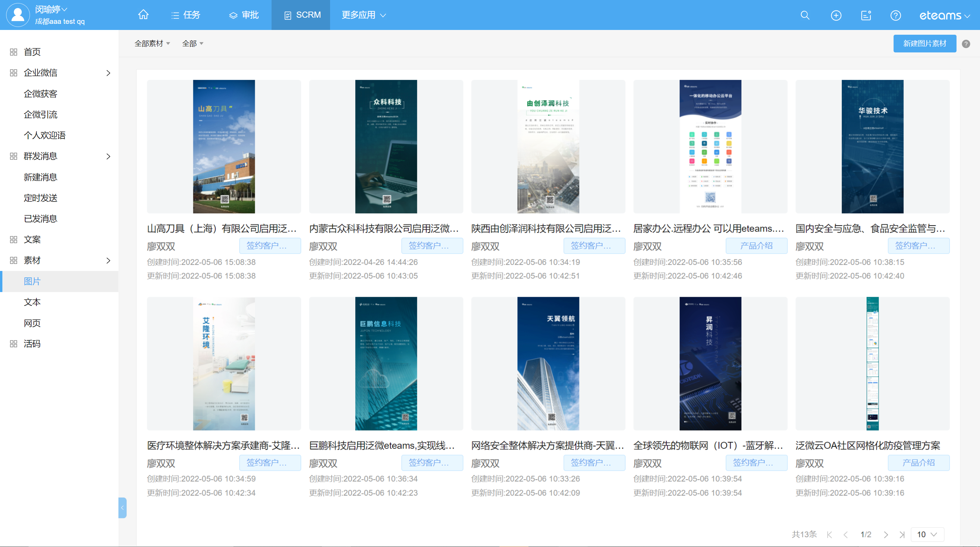The image size is (980, 547).
Task: Open the help question mark in header
Action: 896,15
